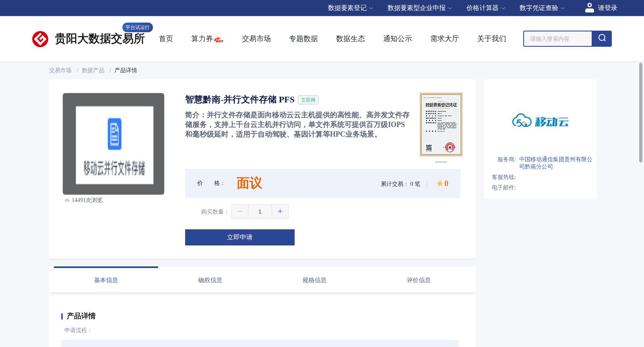
Task: Click the product 简介 description paragraph
Action: [x=297, y=125]
